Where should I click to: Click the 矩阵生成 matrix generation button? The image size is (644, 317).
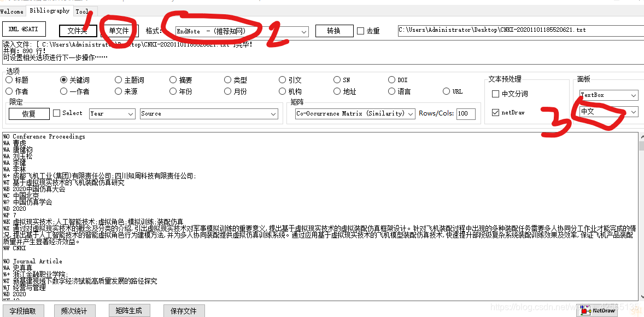click(x=129, y=311)
